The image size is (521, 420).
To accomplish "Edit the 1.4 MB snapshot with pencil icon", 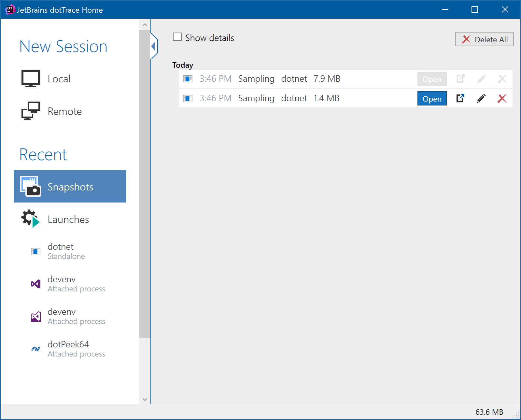I will coord(481,98).
